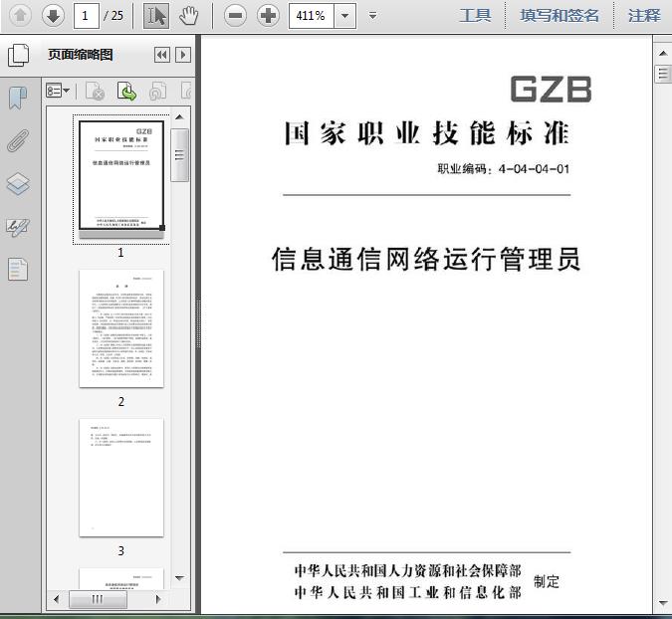
Task: Click the document vertical scrollbar handle
Action: 663,74
